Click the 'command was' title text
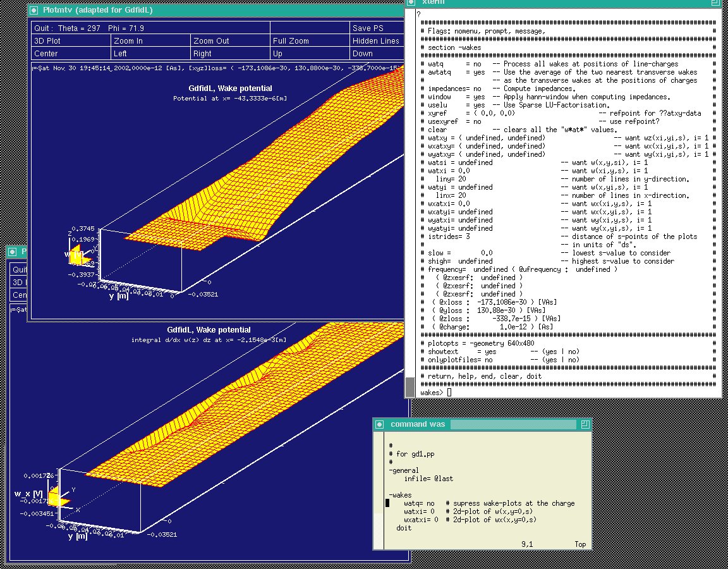The width and height of the screenshot is (728, 569). (417, 424)
